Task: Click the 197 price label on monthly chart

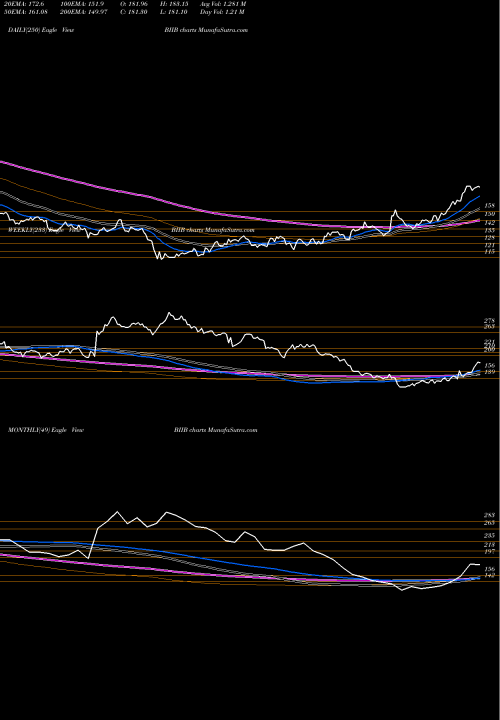Action: click(489, 551)
